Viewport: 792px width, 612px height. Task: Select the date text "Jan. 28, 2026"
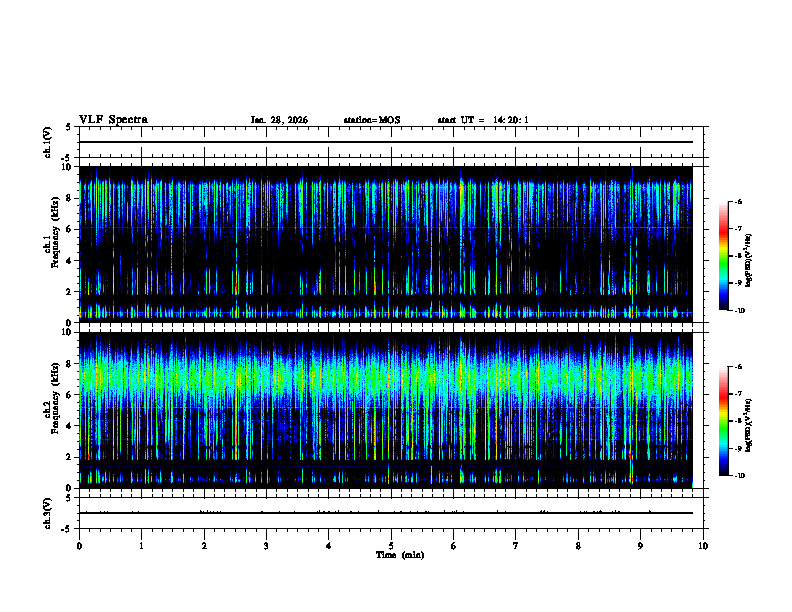tap(279, 120)
